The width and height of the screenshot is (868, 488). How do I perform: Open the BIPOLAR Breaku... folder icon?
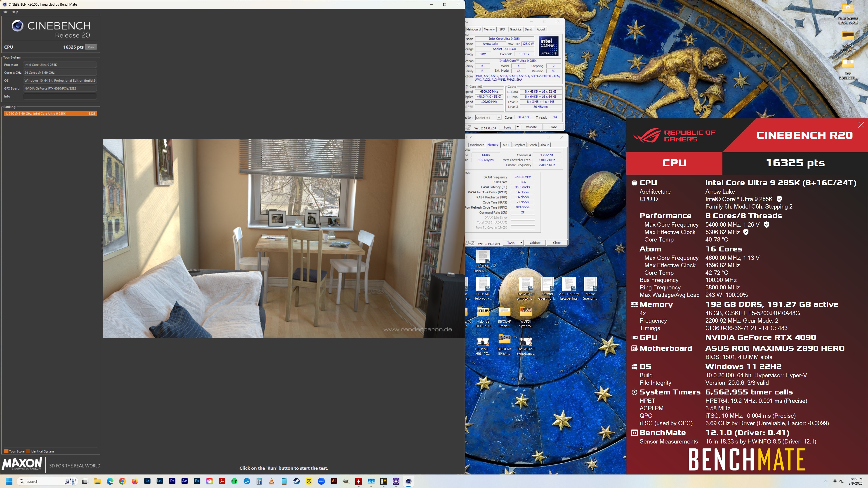(x=505, y=317)
